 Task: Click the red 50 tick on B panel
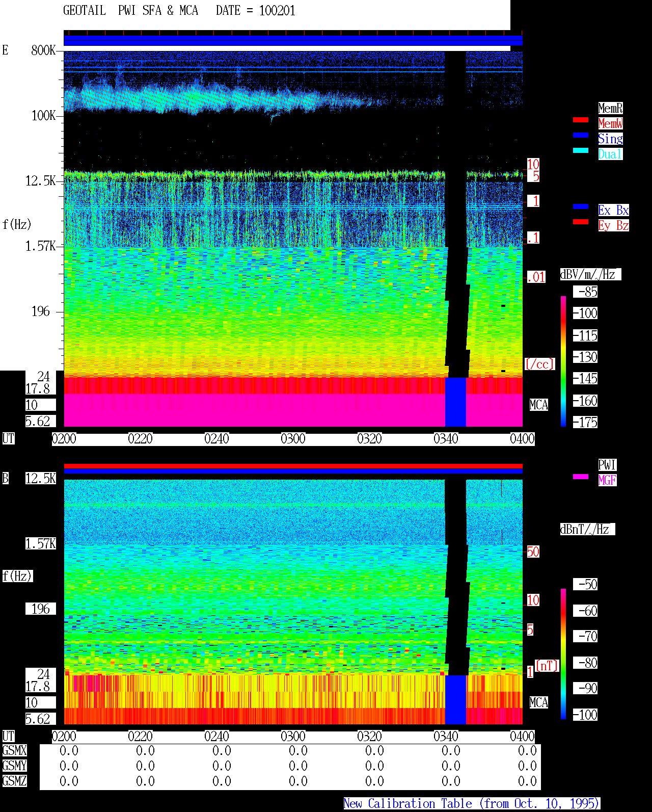pos(533,552)
